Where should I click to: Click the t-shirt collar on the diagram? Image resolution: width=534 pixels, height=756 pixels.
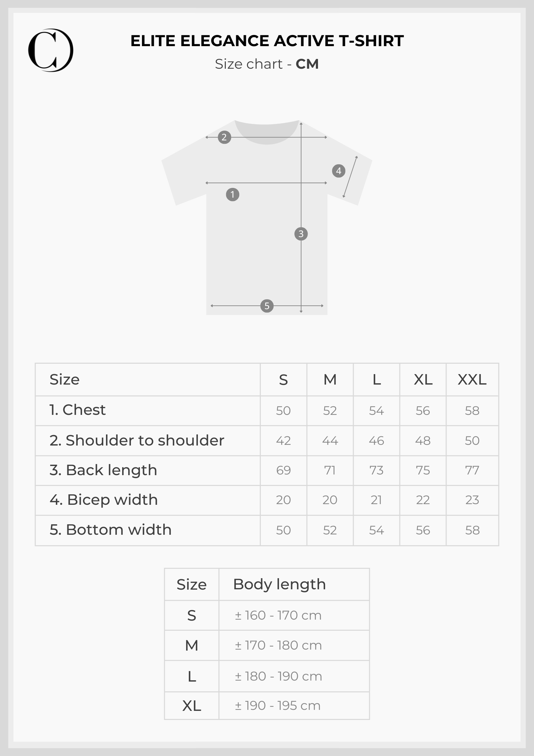tap(267, 132)
